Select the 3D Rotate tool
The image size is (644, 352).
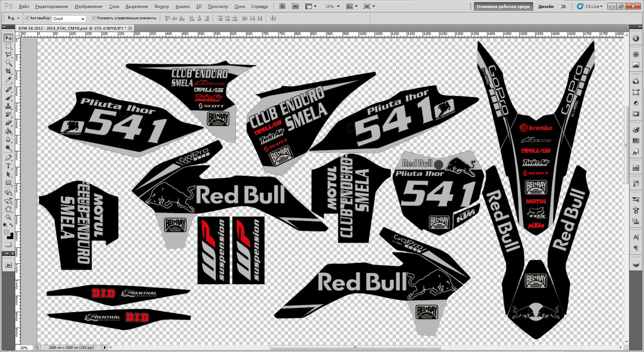(x=9, y=192)
